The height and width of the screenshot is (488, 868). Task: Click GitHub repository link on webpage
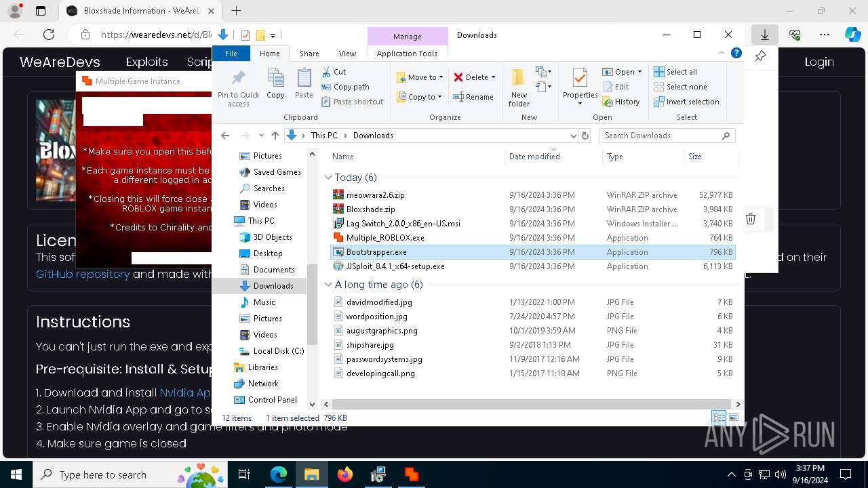83,274
